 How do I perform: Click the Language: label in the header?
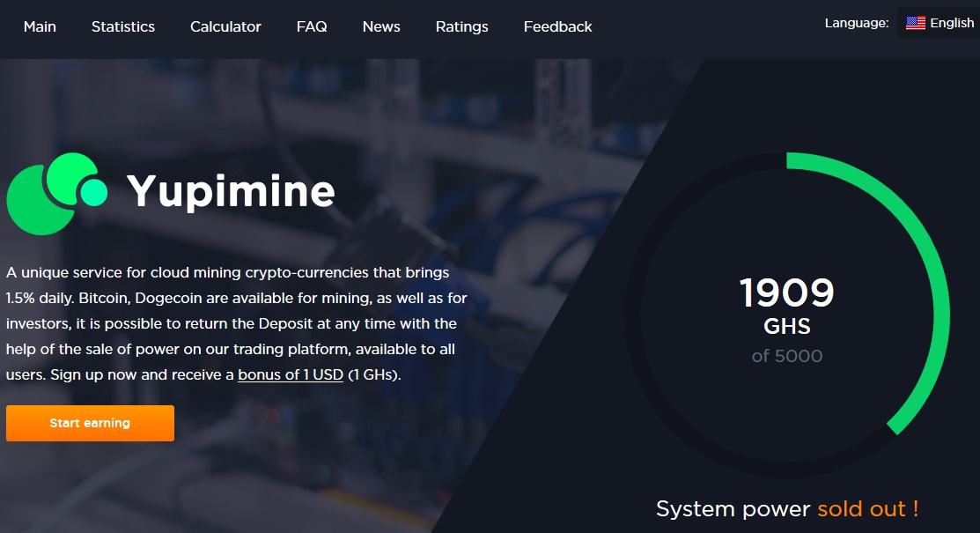click(855, 23)
